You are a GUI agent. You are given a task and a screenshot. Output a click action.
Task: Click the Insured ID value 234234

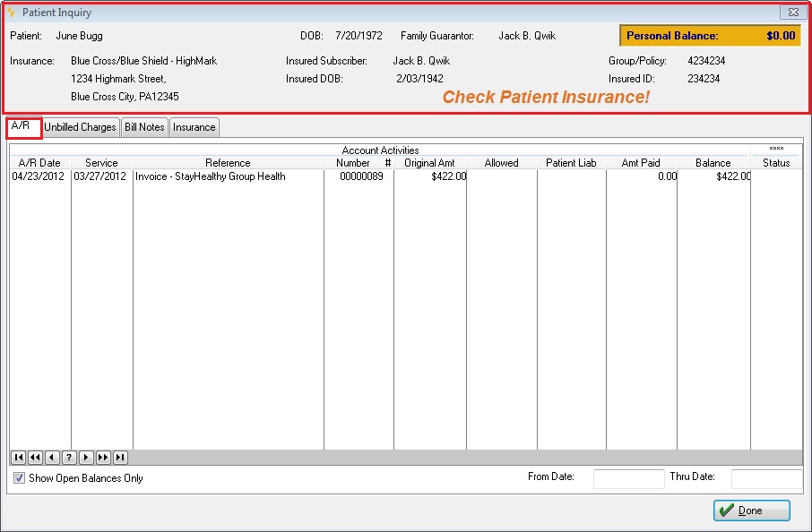coord(704,79)
